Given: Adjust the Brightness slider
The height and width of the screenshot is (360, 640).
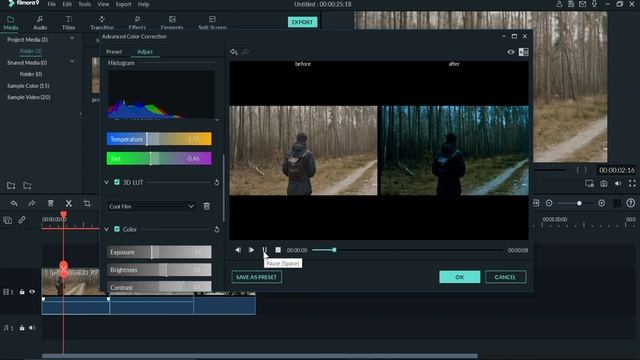Looking at the screenshot, I should 159,270.
